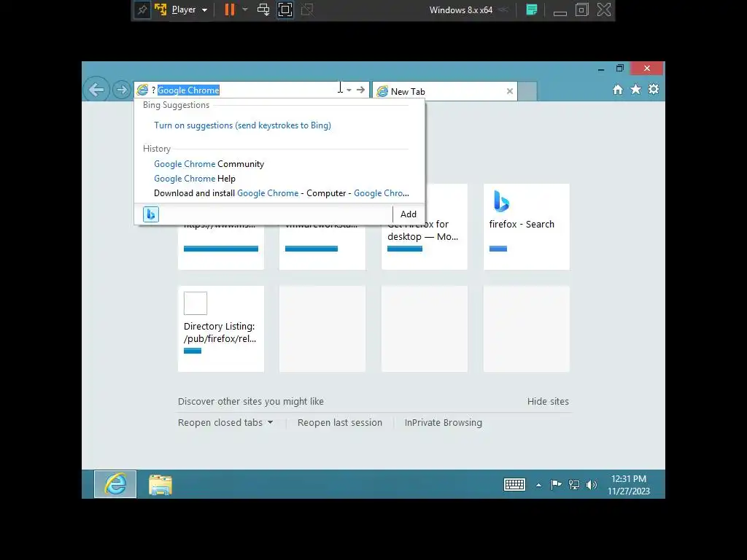This screenshot has width=747, height=560.
Task: Open the Directory Listing /pub/firefox tile
Action: click(221, 329)
